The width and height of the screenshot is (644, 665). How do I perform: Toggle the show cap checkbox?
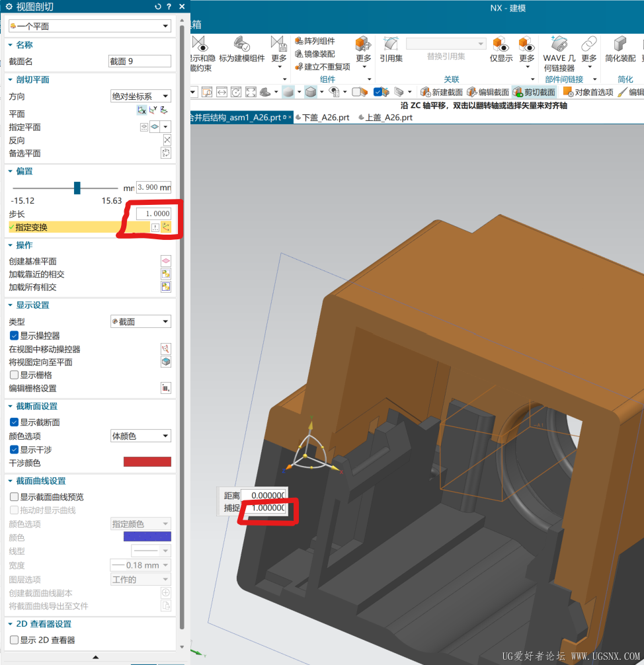point(14,422)
